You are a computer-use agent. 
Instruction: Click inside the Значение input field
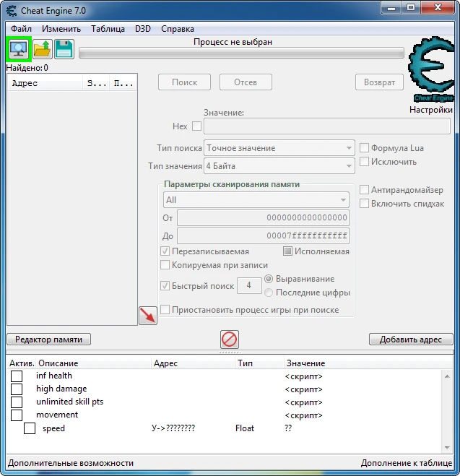click(x=327, y=126)
